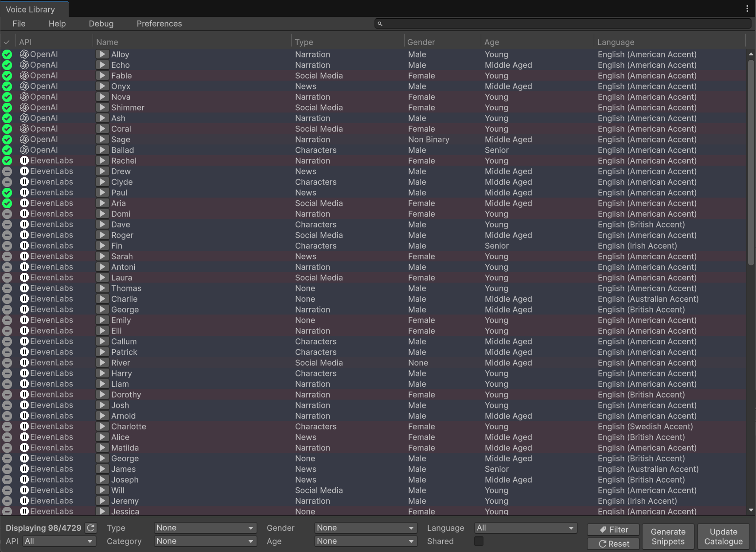The image size is (756, 552).
Task: Open the API filter dropdown
Action: click(59, 541)
